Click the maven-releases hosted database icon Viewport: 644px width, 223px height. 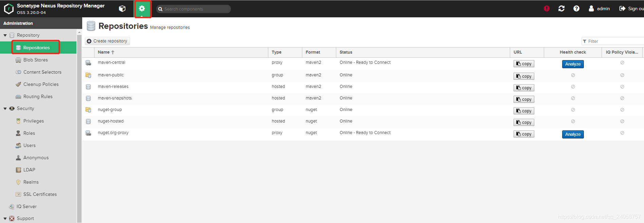click(88, 87)
